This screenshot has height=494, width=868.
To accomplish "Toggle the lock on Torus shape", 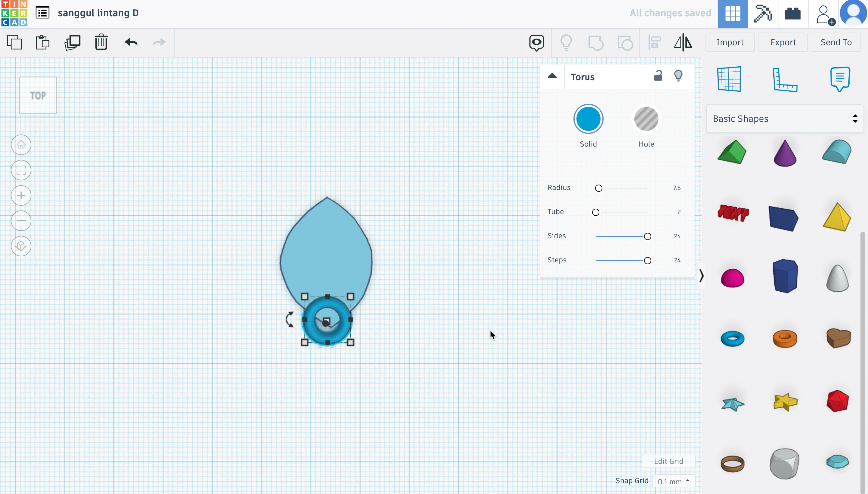I will (658, 76).
